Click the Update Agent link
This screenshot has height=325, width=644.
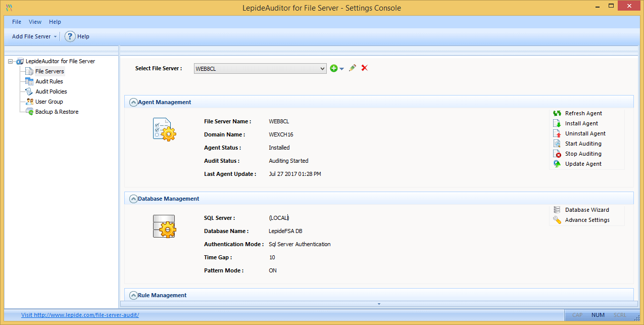583,164
